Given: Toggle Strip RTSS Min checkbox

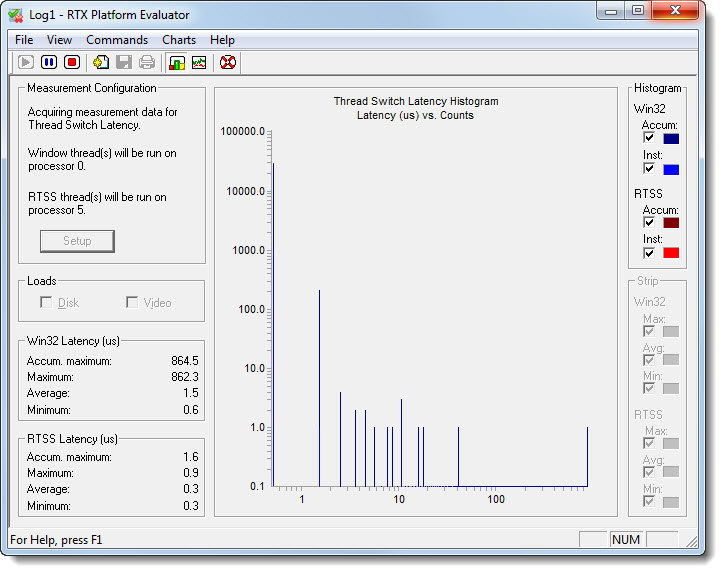Looking at the screenshot, I should (x=649, y=501).
